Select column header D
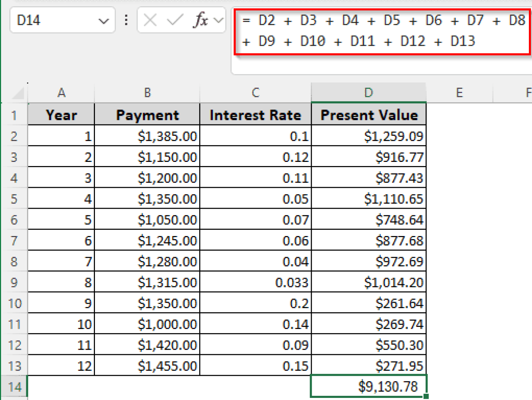Screen dimensions: 532x400 (368, 93)
